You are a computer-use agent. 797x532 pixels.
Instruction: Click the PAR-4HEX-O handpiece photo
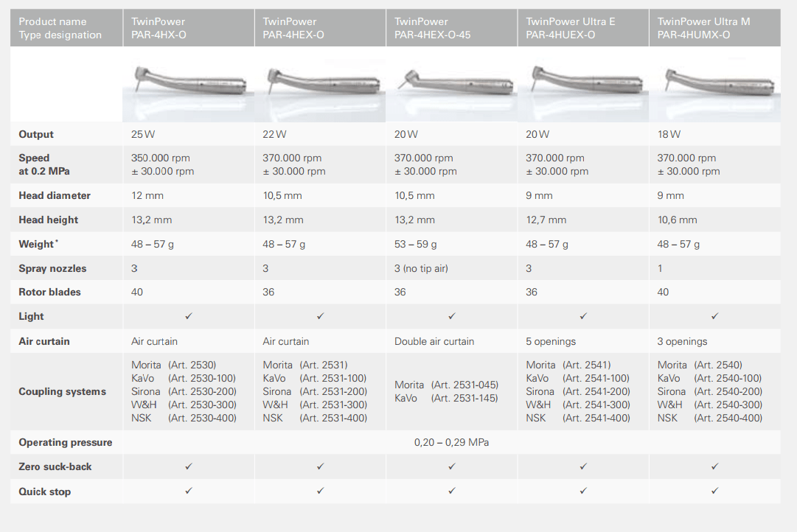click(x=320, y=84)
